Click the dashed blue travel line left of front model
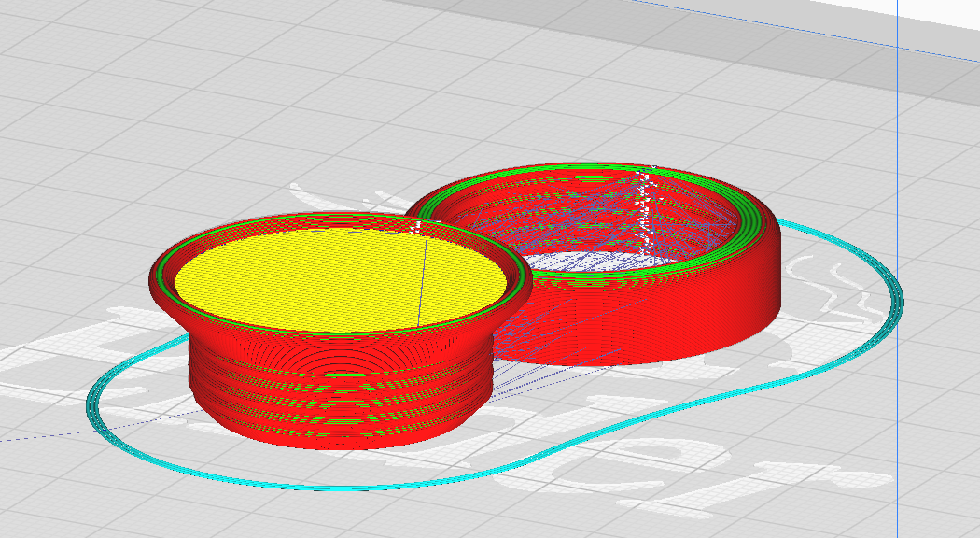Screen dimensions: 980x538 click(x=93, y=427)
